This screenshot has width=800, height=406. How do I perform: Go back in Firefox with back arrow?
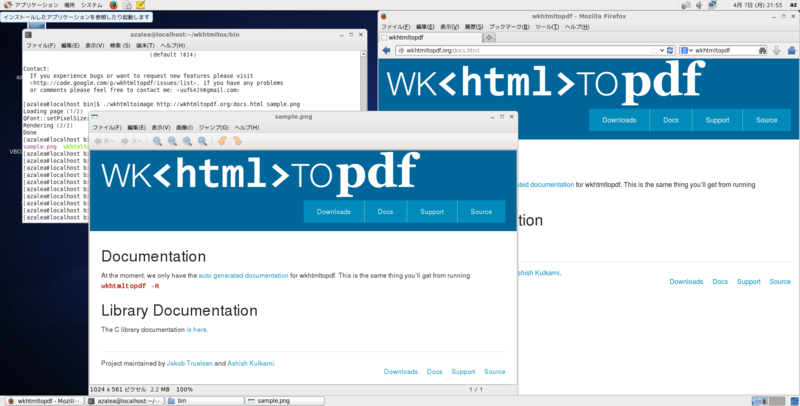coord(386,50)
